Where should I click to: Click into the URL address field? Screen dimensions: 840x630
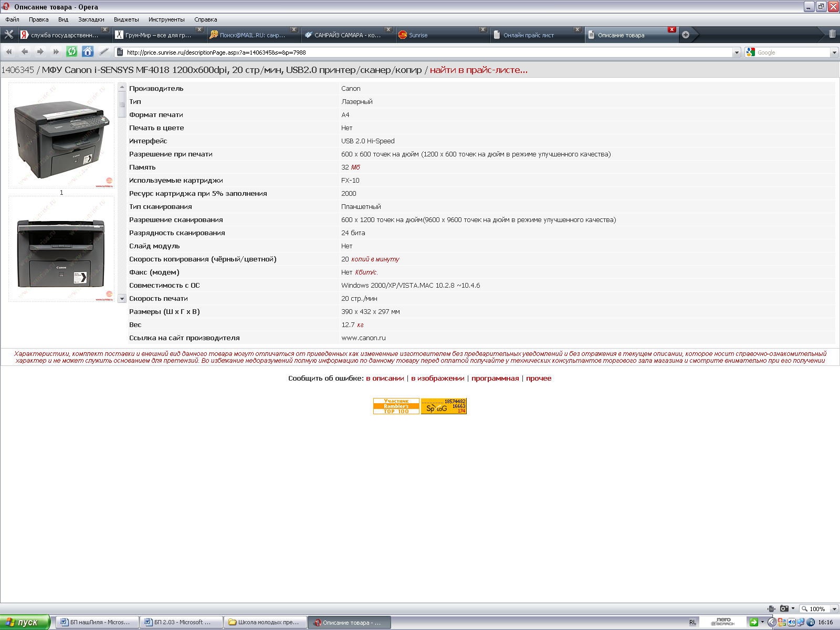(428, 52)
